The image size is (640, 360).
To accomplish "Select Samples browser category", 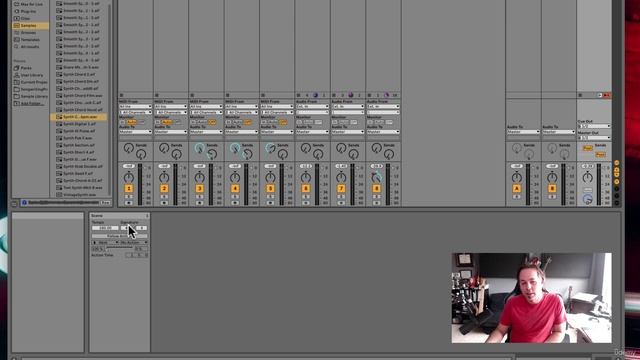I will [x=31, y=25].
